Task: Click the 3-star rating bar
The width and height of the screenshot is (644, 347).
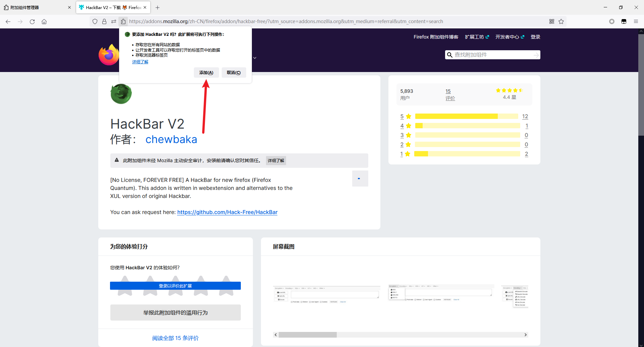Action: 468,135
